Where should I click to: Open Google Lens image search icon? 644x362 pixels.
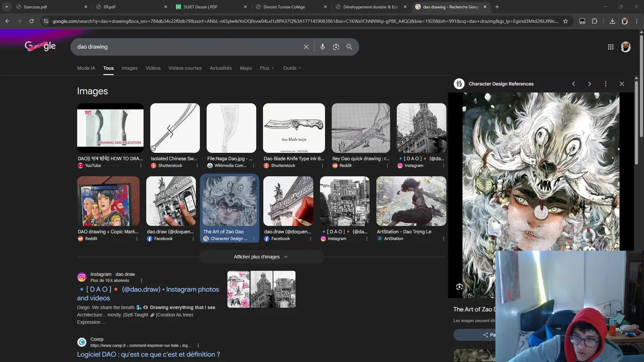pos(336,47)
